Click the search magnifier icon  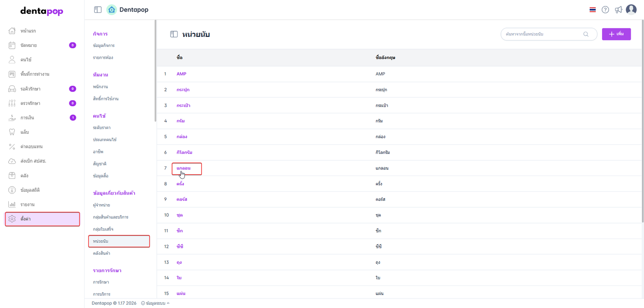coord(586,34)
